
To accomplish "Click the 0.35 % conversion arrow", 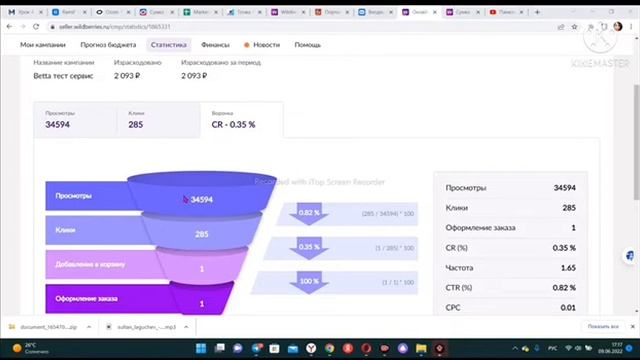I will click(x=309, y=247).
